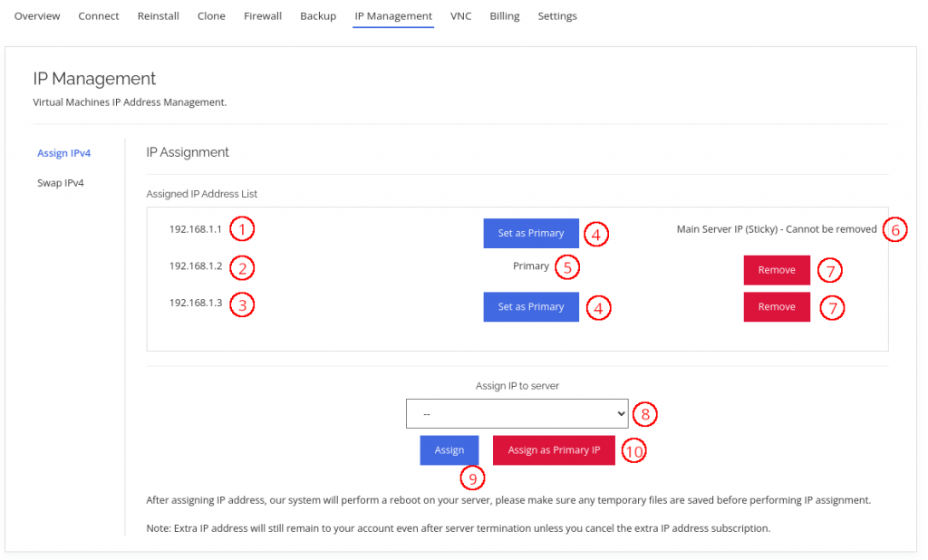
Task: Click the Assign button
Action: (x=449, y=449)
